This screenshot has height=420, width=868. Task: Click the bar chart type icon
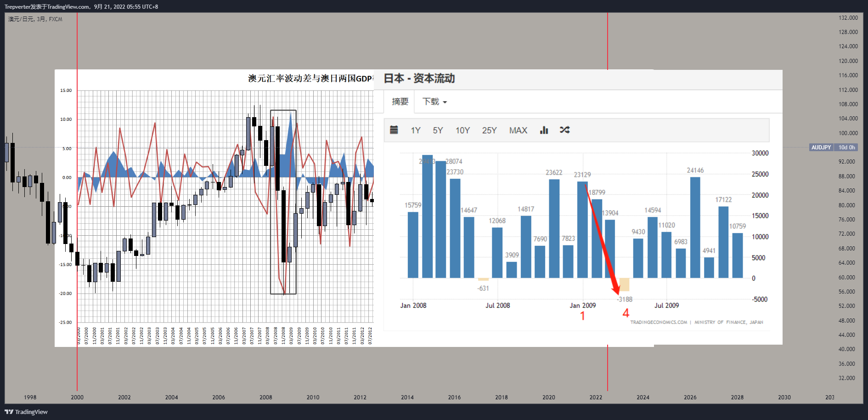pyautogui.click(x=544, y=130)
